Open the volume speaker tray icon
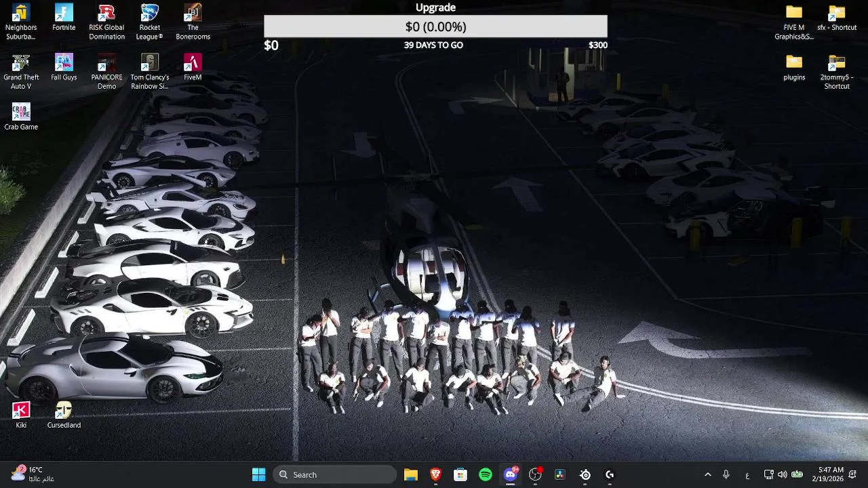The image size is (868, 488). click(x=783, y=474)
